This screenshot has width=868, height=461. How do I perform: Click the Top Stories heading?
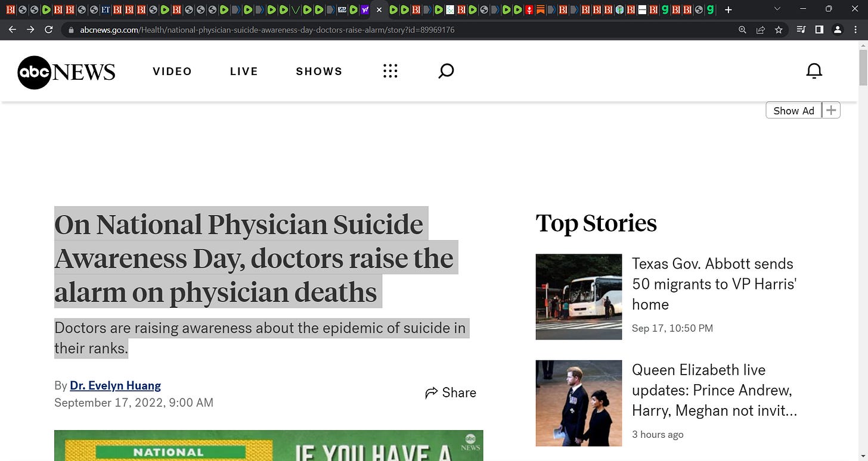pos(596,223)
